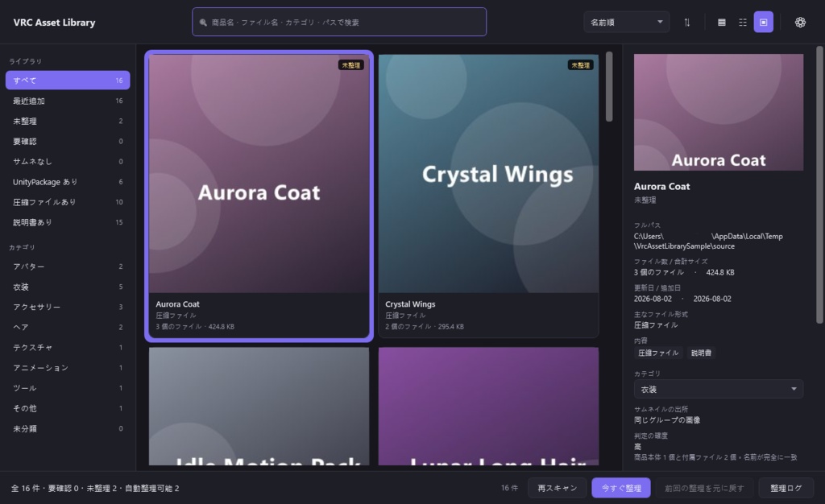Select すべて in the library sidebar
This screenshot has height=504, width=825.
[x=68, y=81]
